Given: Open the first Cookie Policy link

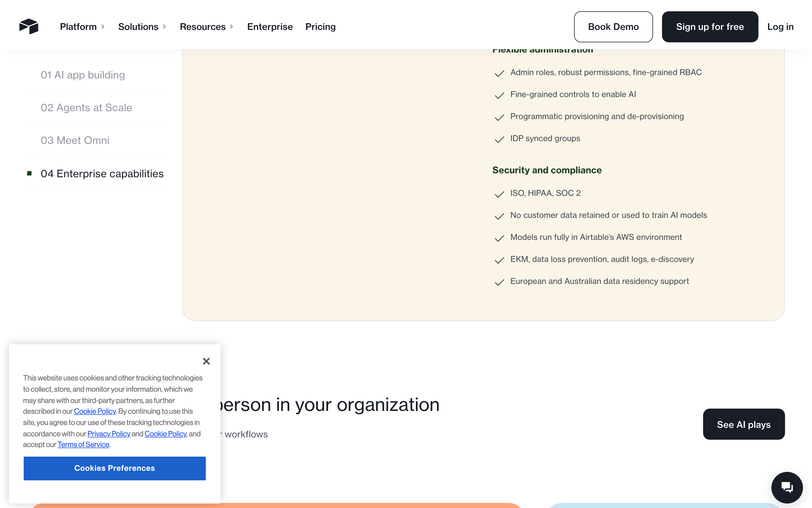Looking at the screenshot, I should coord(95,411).
